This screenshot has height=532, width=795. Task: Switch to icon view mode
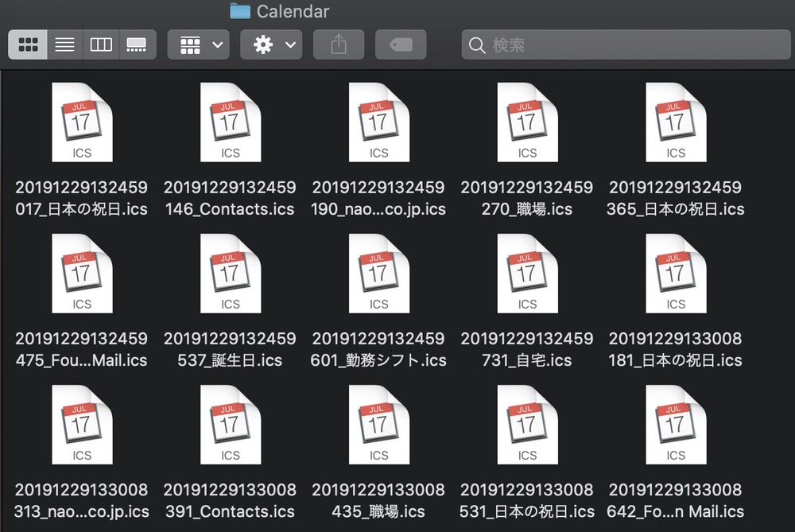point(28,45)
